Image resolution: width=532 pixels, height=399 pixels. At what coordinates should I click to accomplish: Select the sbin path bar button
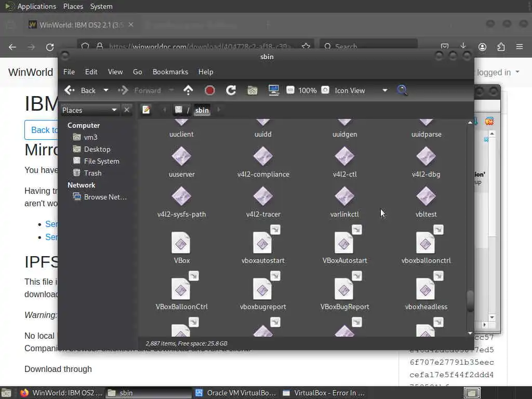[x=202, y=110]
